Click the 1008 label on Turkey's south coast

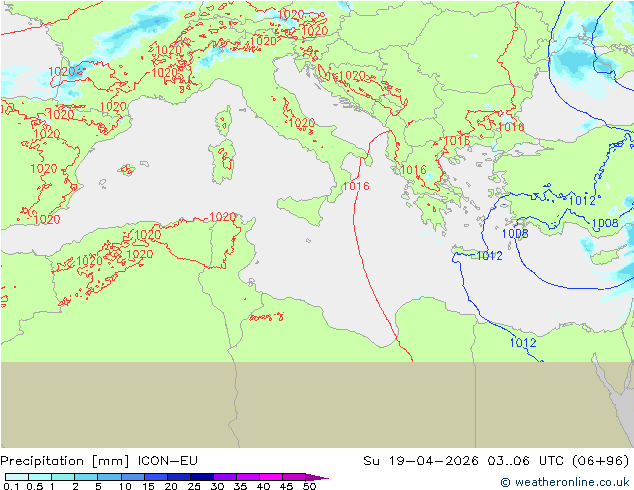click(605, 223)
